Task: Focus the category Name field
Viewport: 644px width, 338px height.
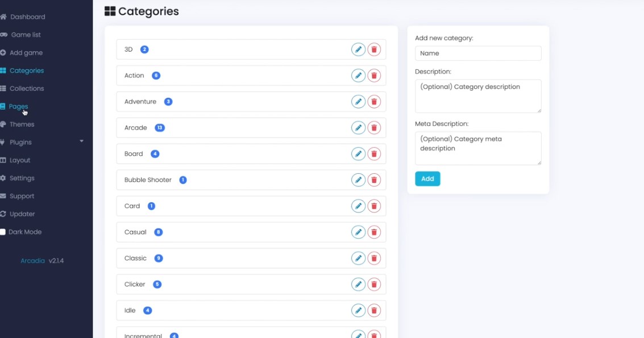Action: pyautogui.click(x=478, y=53)
